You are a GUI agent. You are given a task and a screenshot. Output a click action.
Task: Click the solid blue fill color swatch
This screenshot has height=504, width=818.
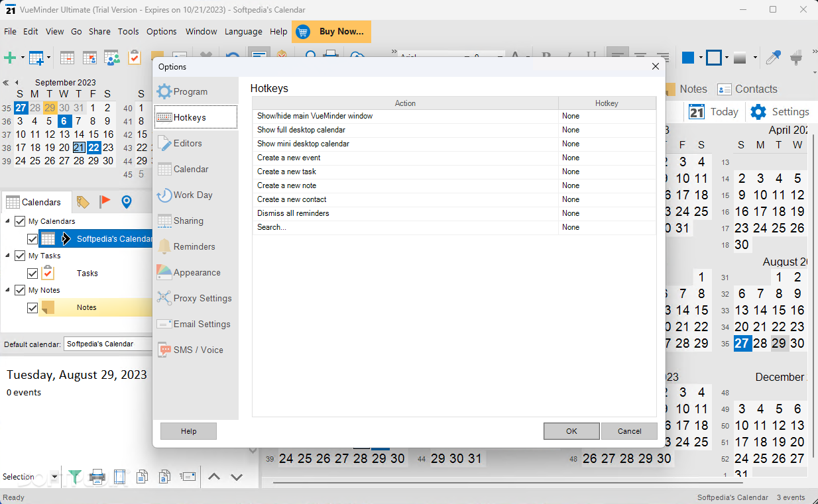687,58
